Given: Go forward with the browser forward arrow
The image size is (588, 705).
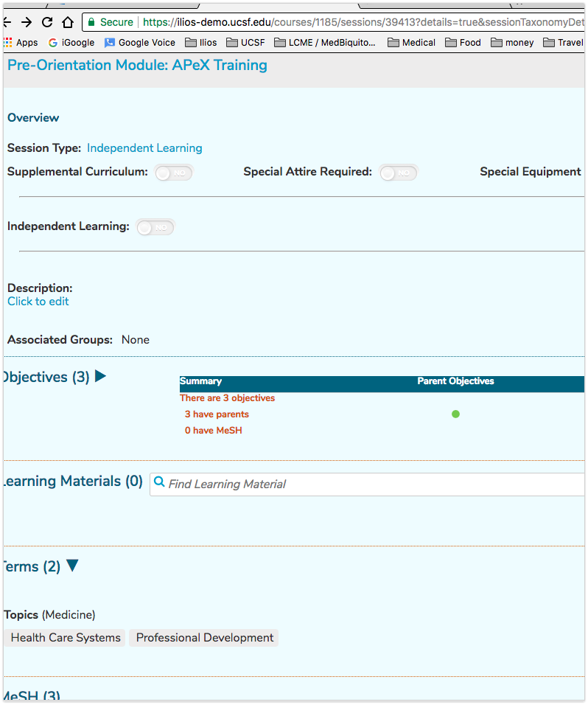Looking at the screenshot, I should click(27, 22).
